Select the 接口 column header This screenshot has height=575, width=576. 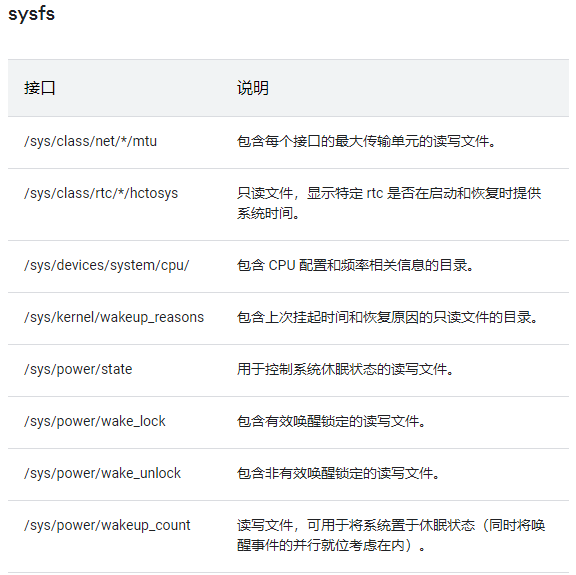click(x=40, y=88)
